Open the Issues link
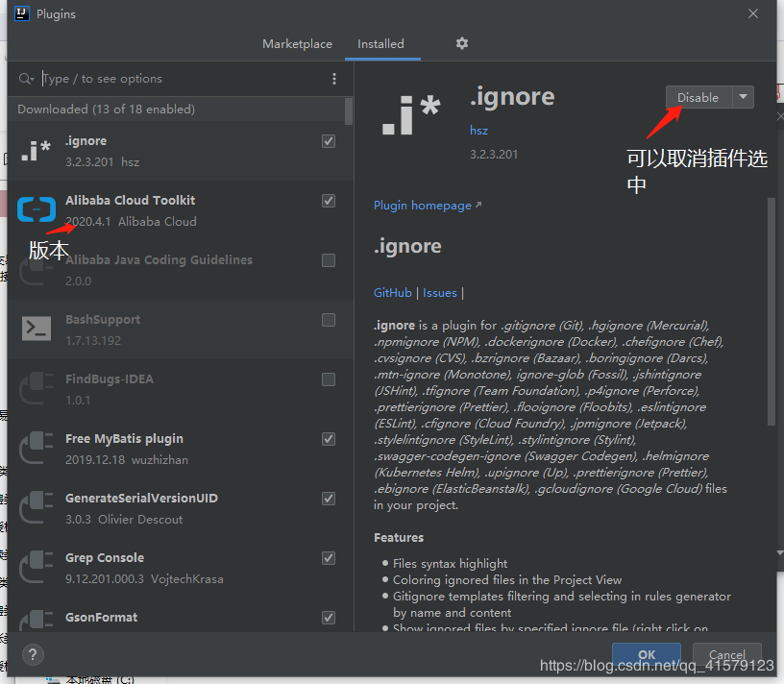The height and width of the screenshot is (684, 784). [439, 292]
